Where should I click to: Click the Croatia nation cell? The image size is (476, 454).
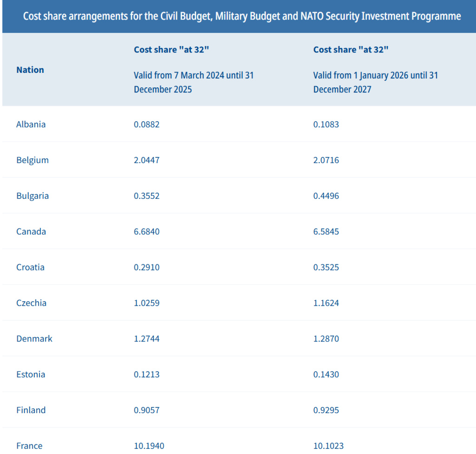click(x=31, y=268)
